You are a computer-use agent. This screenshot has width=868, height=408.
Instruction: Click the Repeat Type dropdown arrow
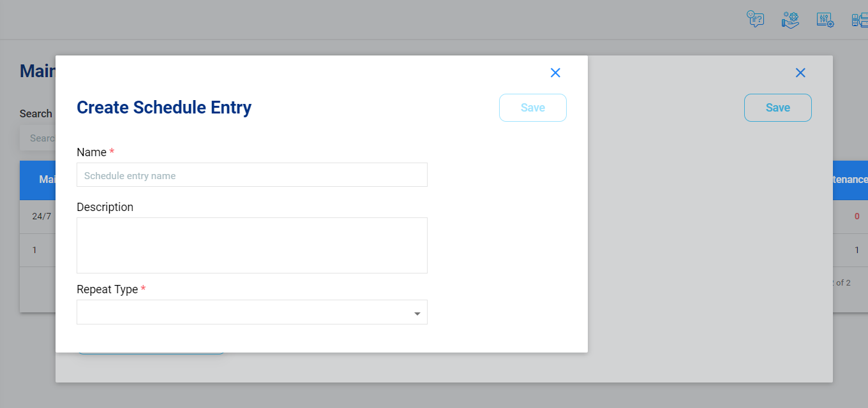coord(417,314)
